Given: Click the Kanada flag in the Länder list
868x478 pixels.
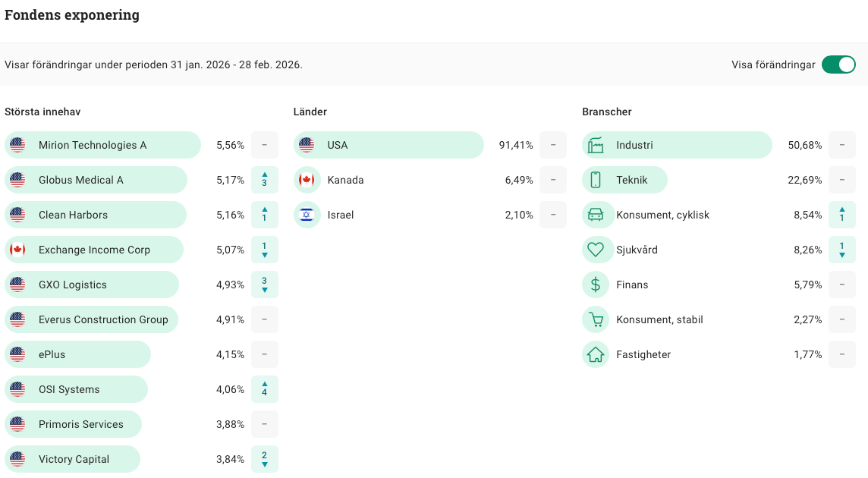Looking at the screenshot, I should (306, 180).
